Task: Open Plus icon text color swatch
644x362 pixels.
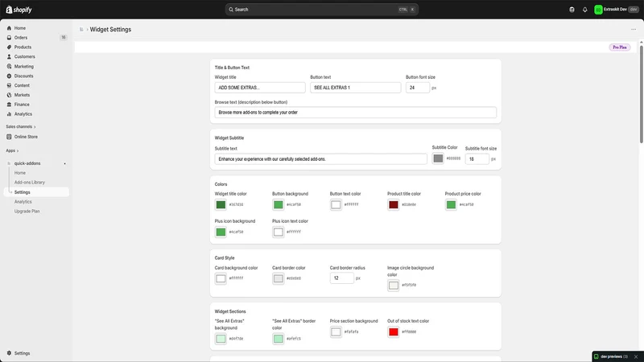Action: 278,232
